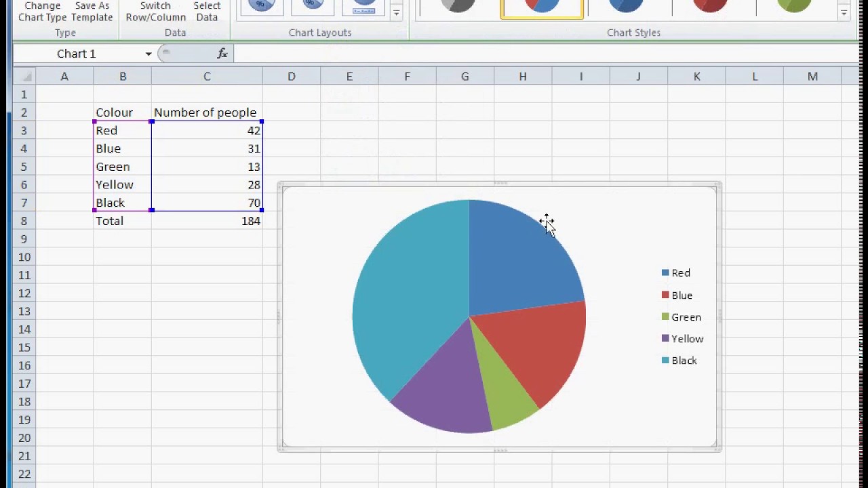Select column D header

click(292, 77)
